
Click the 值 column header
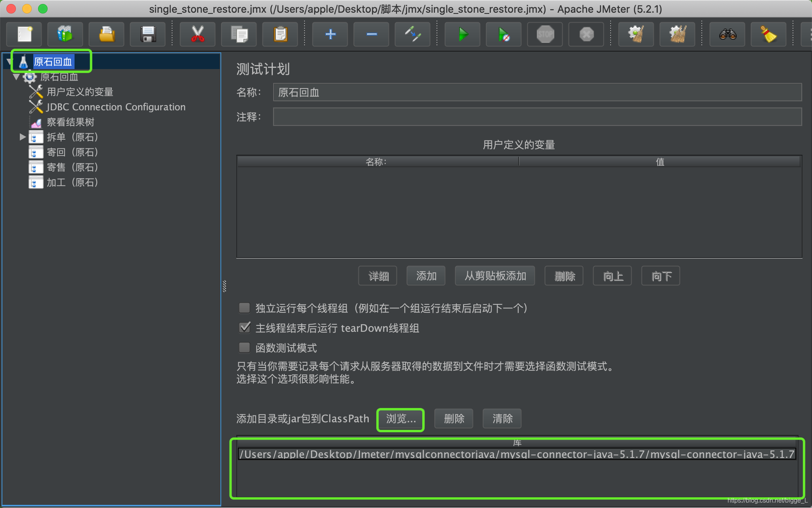tap(660, 162)
